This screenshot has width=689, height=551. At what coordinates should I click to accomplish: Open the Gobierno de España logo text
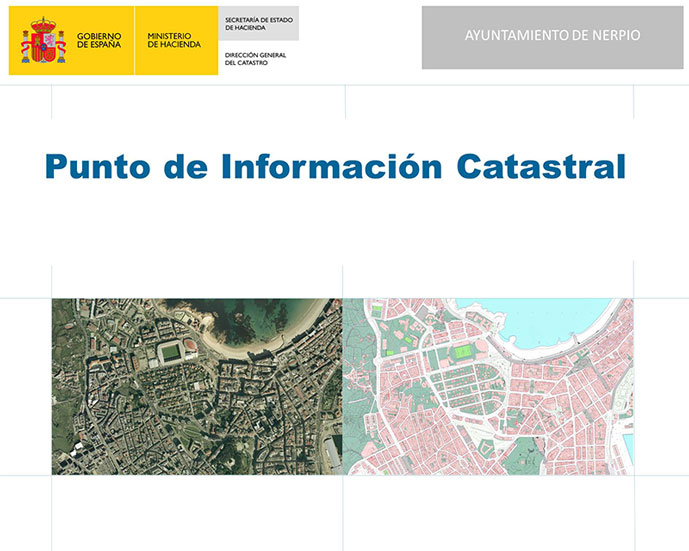[98, 40]
